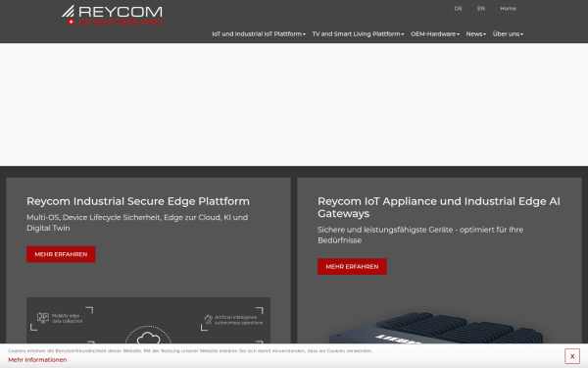This screenshot has width=588, height=368.
Task: Click the cloud icon in the diagram
Action: (x=149, y=338)
